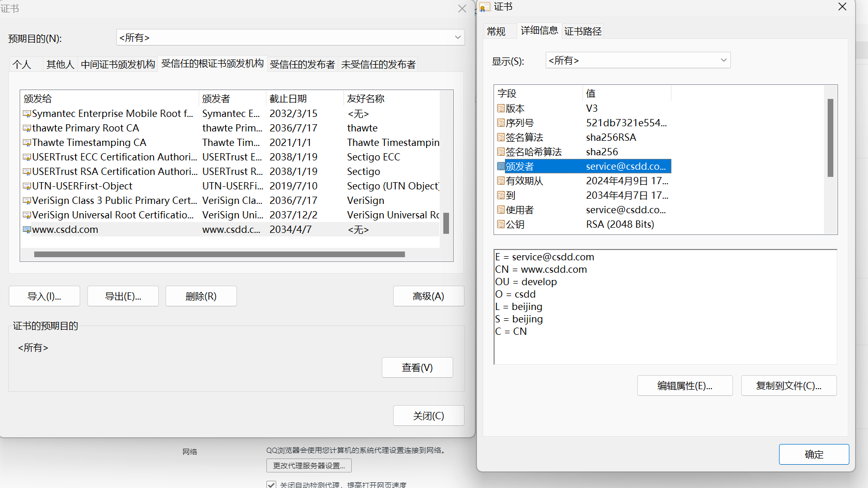Open the 预期目的 dropdown

290,37
